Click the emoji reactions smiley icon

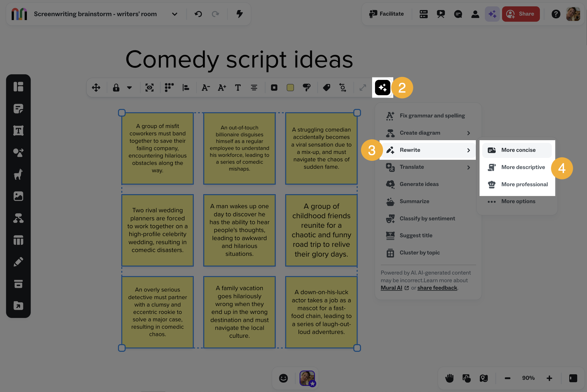283,378
